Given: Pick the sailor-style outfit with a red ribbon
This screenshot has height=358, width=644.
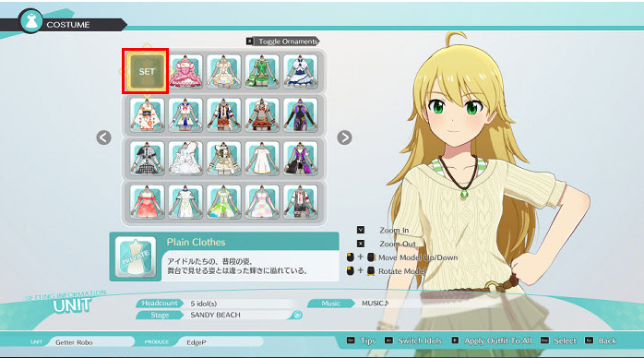Looking at the screenshot, I should click(185, 115).
